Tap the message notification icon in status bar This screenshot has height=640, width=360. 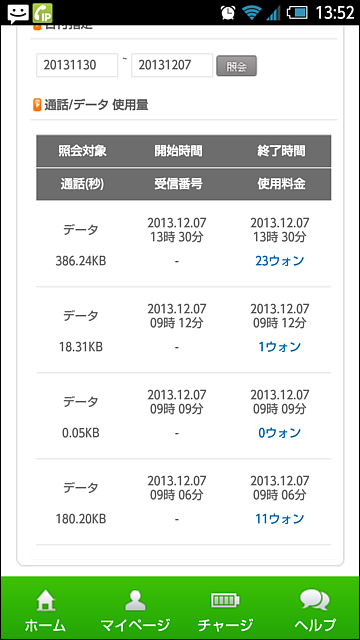(x=18, y=13)
